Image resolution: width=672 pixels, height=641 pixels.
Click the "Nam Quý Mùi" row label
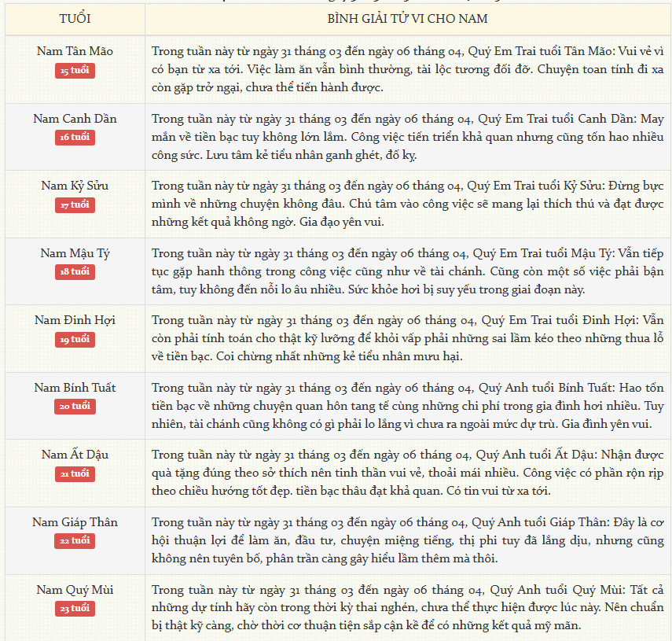[75, 589]
